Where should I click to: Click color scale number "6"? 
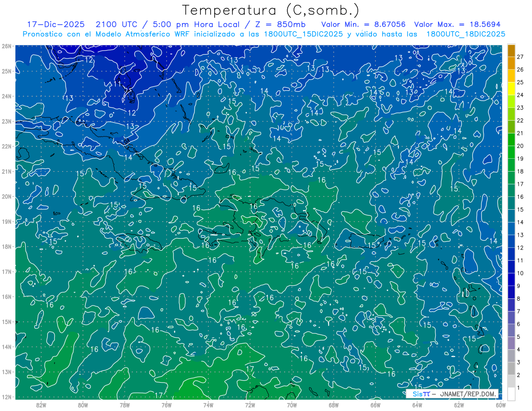(519, 324)
